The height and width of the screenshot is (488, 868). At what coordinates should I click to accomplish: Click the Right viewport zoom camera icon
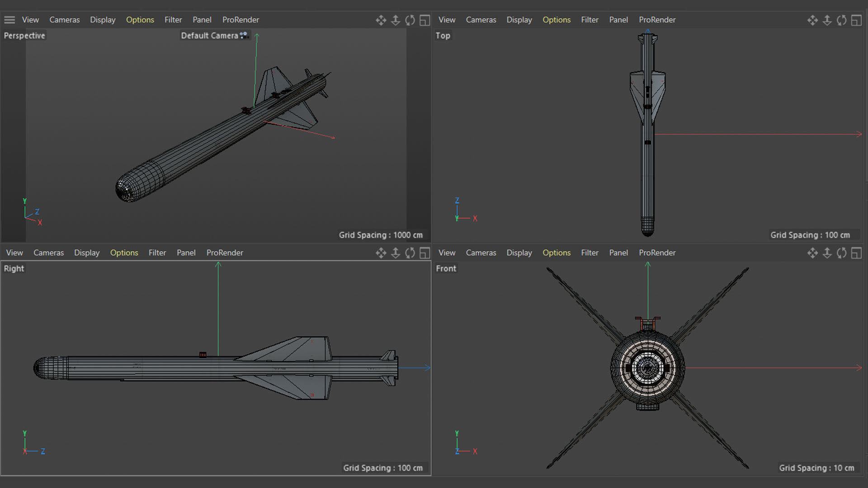pyautogui.click(x=396, y=253)
